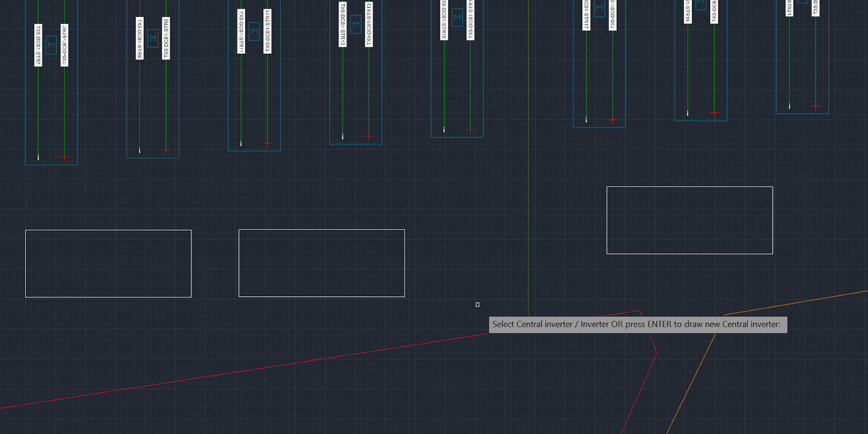
Task: Click red cross marker under STR13 string
Action: (x=369, y=137)
